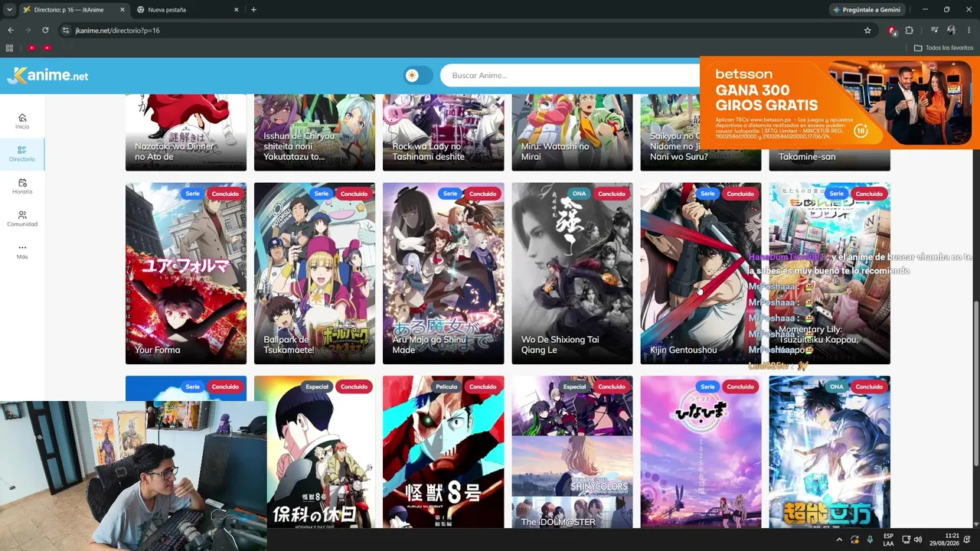The height and width of the screenshot is (551, 980).
Task: Open Isshun de Chiryou shiteita noni card
Action: click(x=315, y=132)
